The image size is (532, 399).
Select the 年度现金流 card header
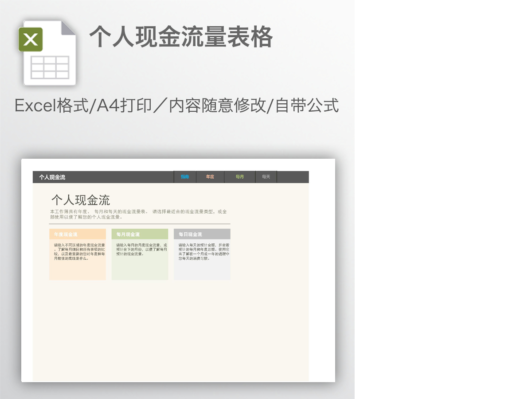(x=78, y=234)
